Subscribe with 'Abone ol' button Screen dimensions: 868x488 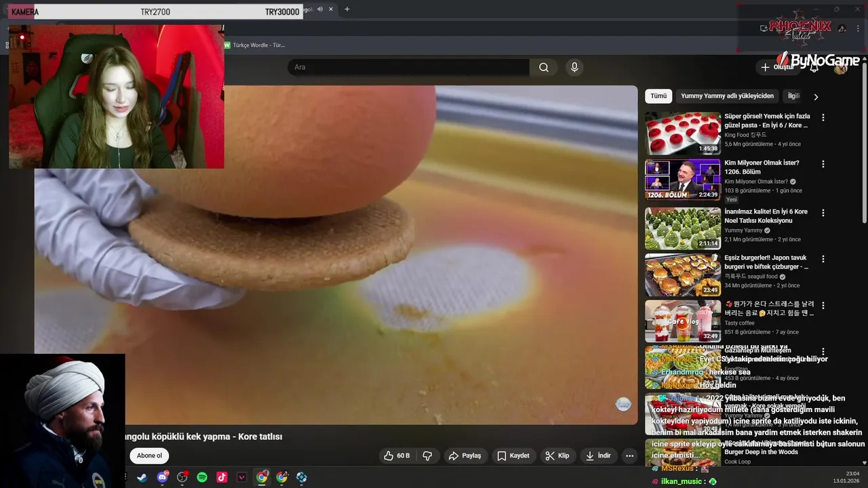149,455
